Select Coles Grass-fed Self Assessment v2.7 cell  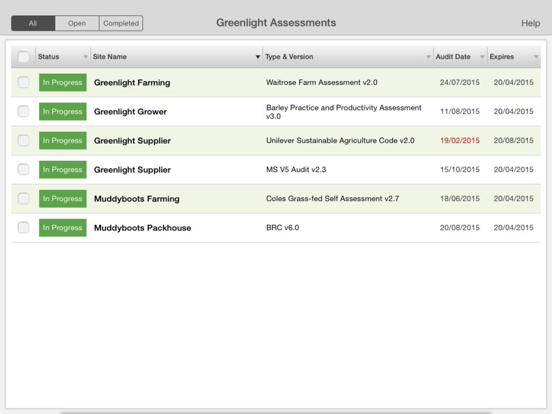(x=332, y=199)
